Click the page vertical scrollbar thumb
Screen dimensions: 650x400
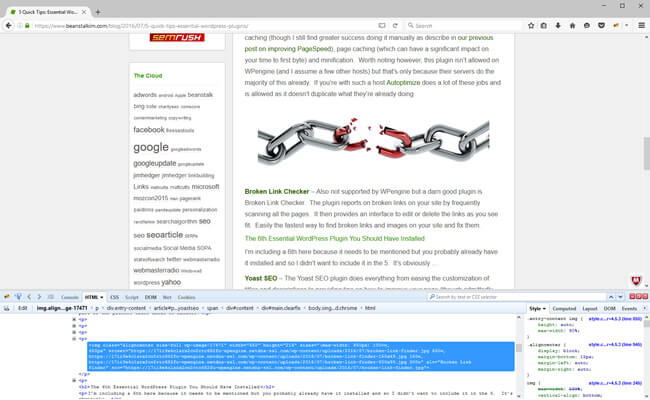click(x=646, y=153)
